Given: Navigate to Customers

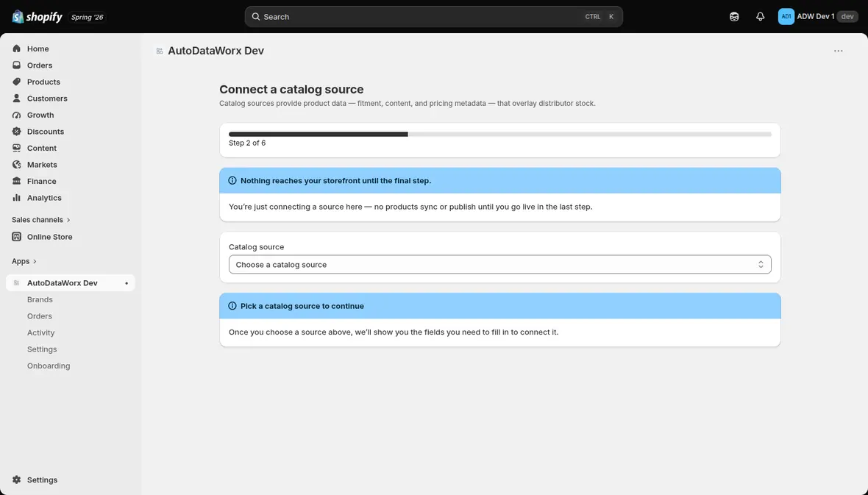Looking at the screenshot, I should click(x=71, y=99).
